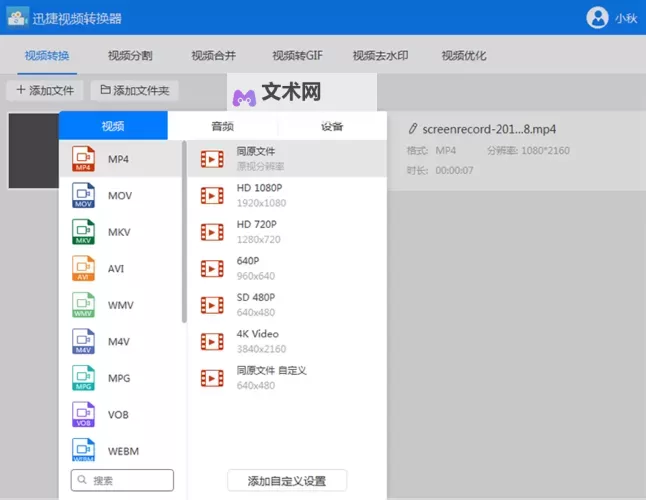Select the WMV format icon
The width and height of the screenshot is (646, 500).
83,305
